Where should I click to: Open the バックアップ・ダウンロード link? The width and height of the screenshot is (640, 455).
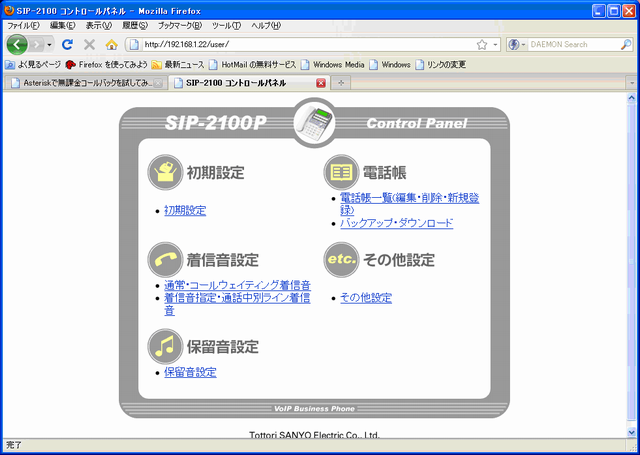[x=396, y=223]
